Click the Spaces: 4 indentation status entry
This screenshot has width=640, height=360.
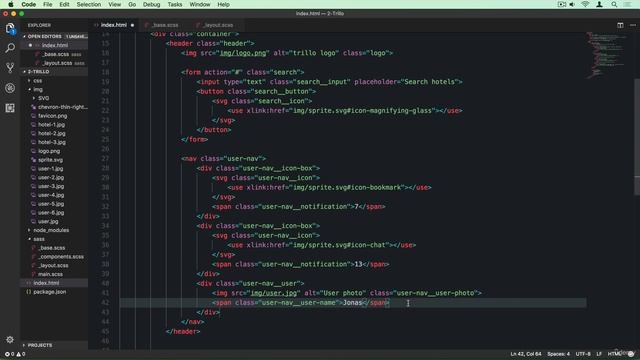click(558, 354)
